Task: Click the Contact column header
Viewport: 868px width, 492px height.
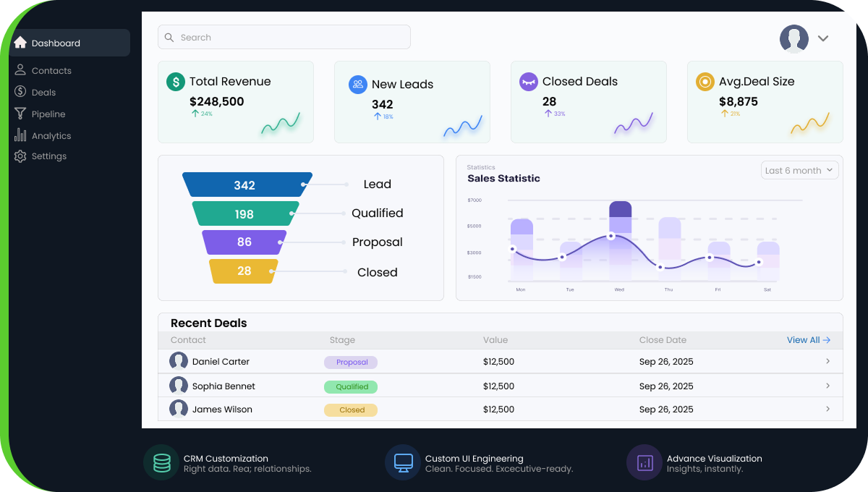Action: pyautogui.click(x=188, y=340)
